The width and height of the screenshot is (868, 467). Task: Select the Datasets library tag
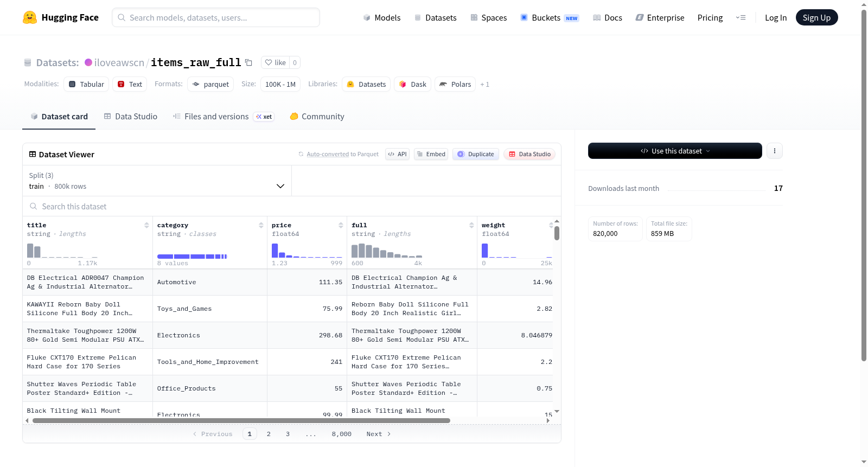point(366,84)
